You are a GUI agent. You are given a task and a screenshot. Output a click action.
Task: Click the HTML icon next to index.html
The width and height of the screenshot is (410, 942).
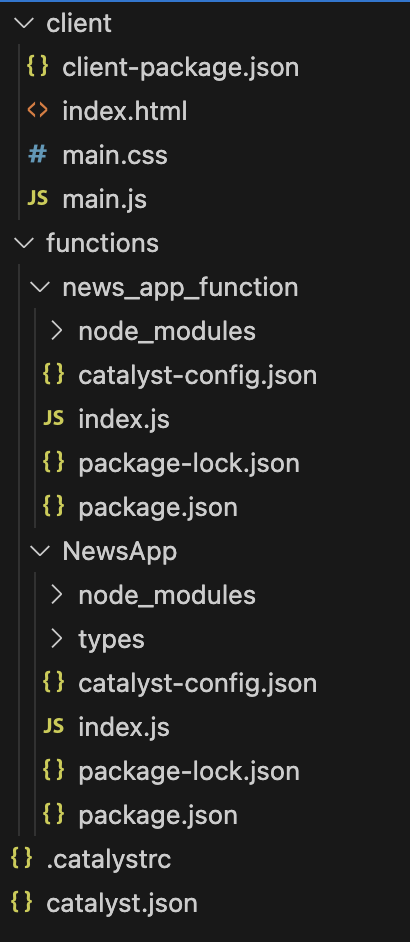tap(37, 111)
